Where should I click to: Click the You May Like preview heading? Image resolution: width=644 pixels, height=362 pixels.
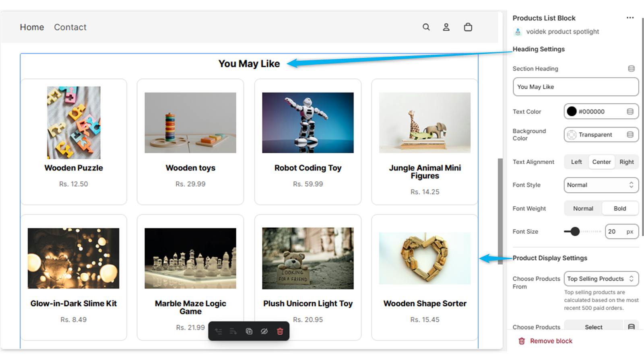tap(249, 64)
